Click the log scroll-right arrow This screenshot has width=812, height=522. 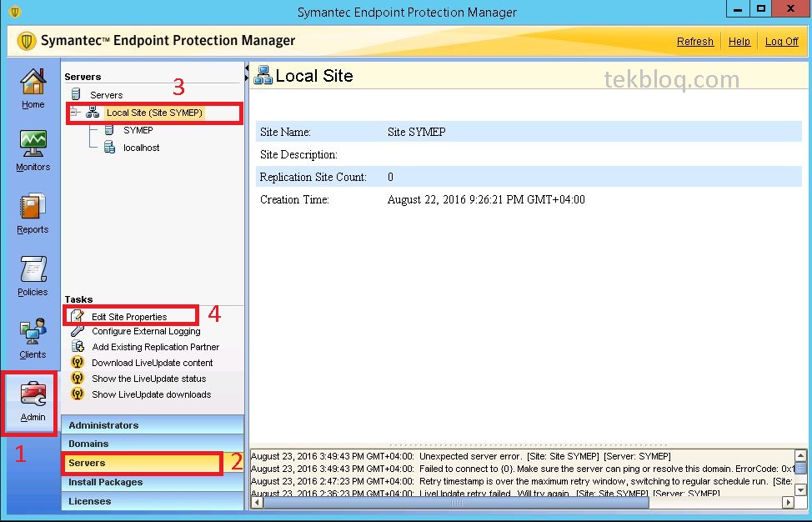click(788, 502)
